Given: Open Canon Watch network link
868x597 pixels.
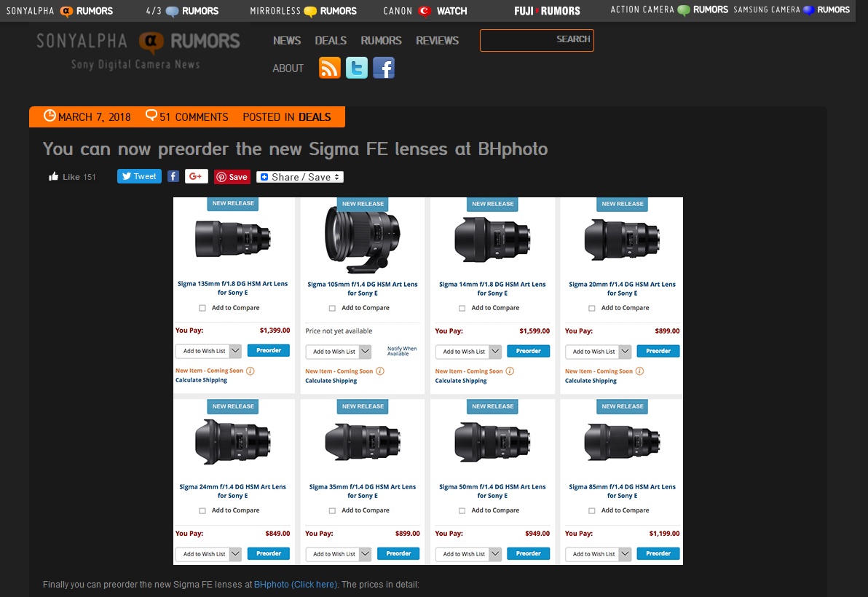Looking at the screenshot, I should [x=425, y=10].
